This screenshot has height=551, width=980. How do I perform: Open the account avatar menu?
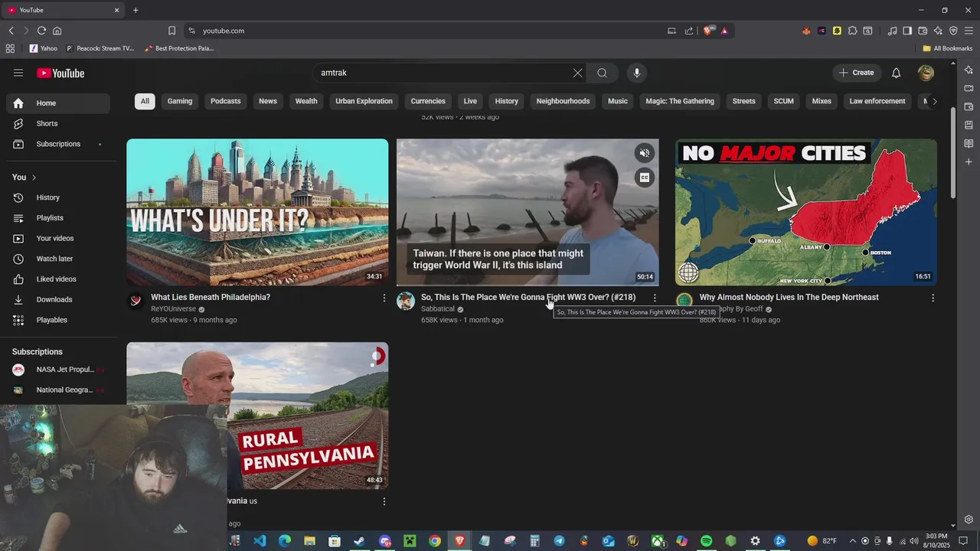926,73
